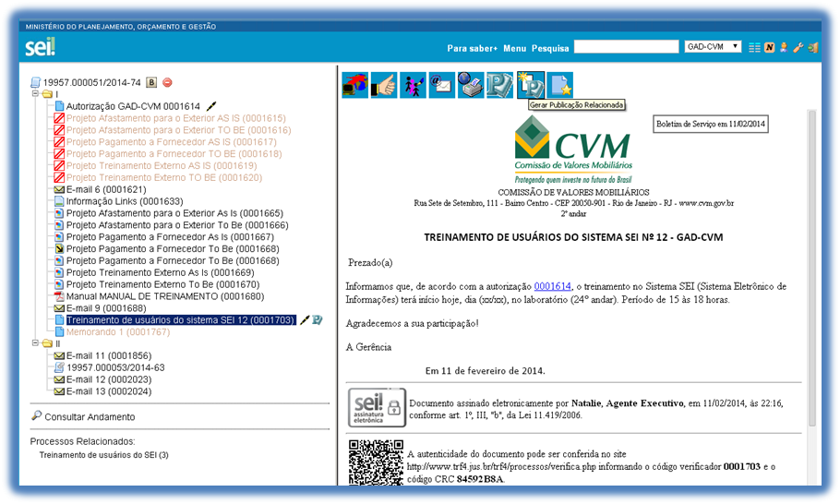
Task: Click the pen icon beside Autorização GAD-CVM 0001614
Action: click(211, 106)
